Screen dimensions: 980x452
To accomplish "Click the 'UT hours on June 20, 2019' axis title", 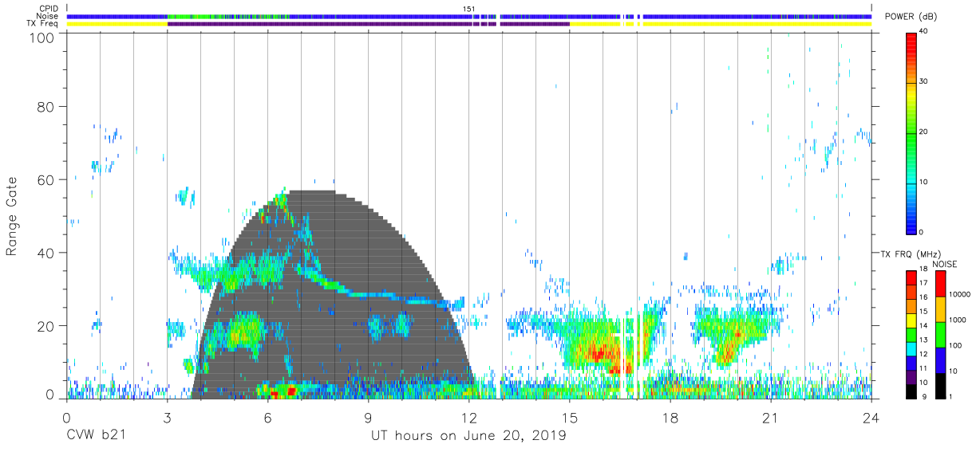I will pyautogui.click(x=468, y=436).
